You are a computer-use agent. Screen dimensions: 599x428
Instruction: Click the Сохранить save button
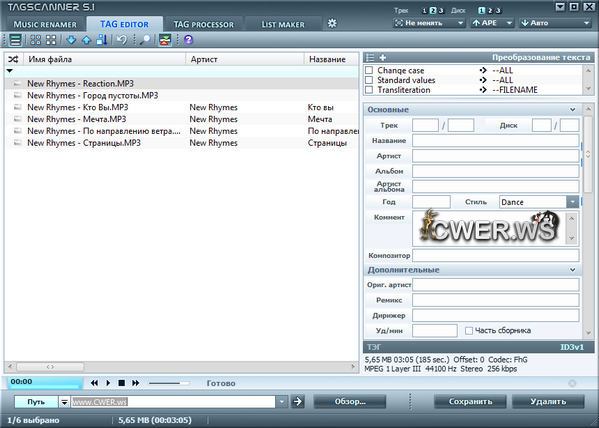470,402
